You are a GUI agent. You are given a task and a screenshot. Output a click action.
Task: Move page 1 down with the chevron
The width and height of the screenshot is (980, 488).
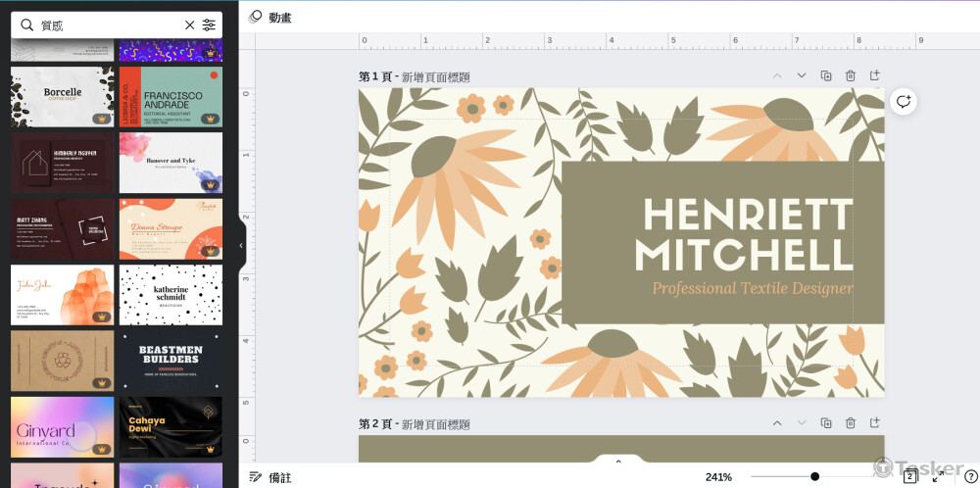coord(802,76)
